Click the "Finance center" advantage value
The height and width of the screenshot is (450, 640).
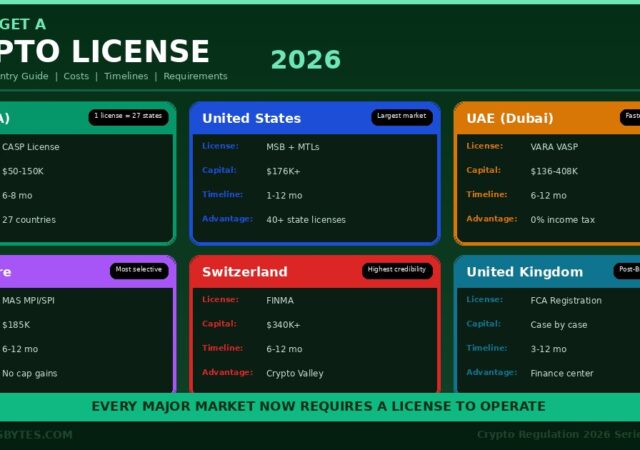pos(562,373)
